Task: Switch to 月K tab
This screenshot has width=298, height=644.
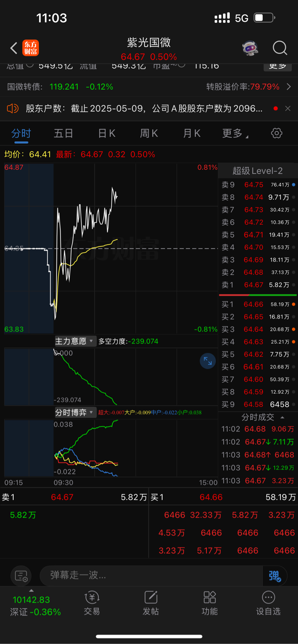Action: pos(192,134)
